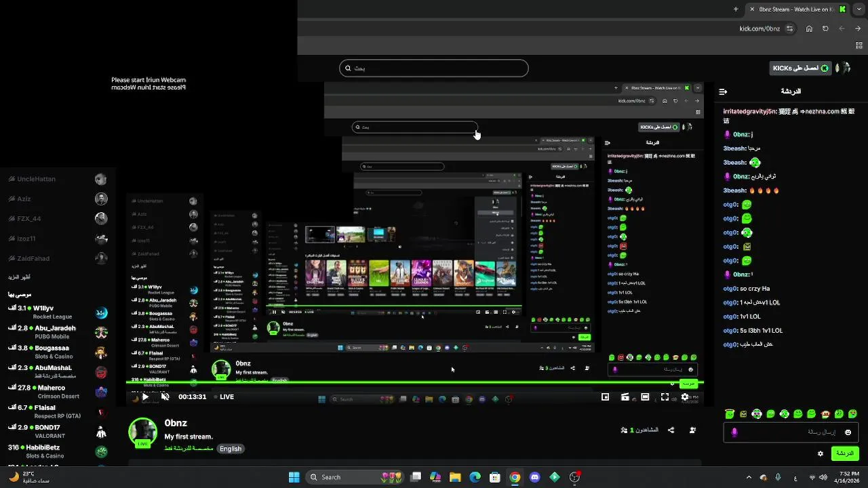Open Abu_Jaradeh PUBG Mobile channel
This screenshot has height=488, width=868.
(x=58, y=332)
